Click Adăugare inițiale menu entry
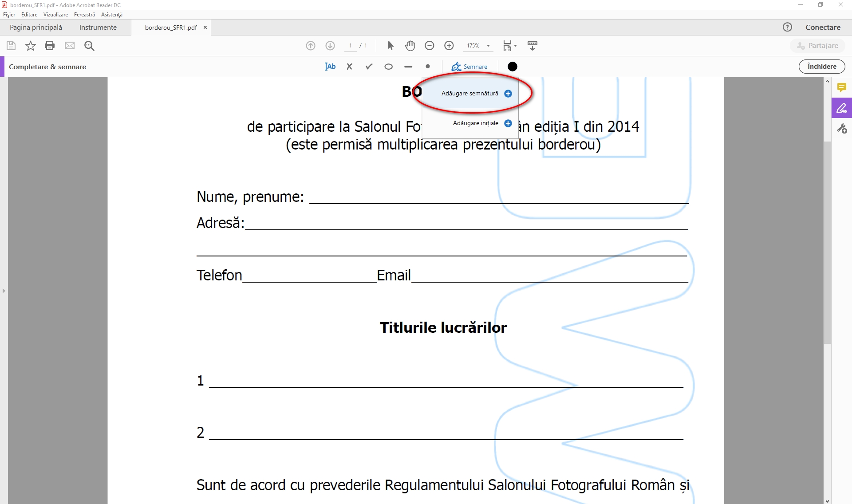This screenshot has width=852, height=504. click(x=476, y=123)
